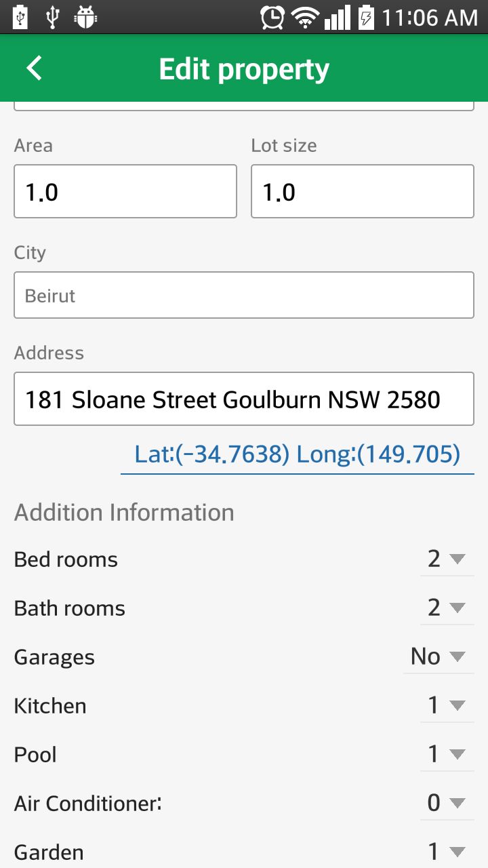The image size is (488, 868).
Task: Focus the Area input field
Action: point(125,192)
